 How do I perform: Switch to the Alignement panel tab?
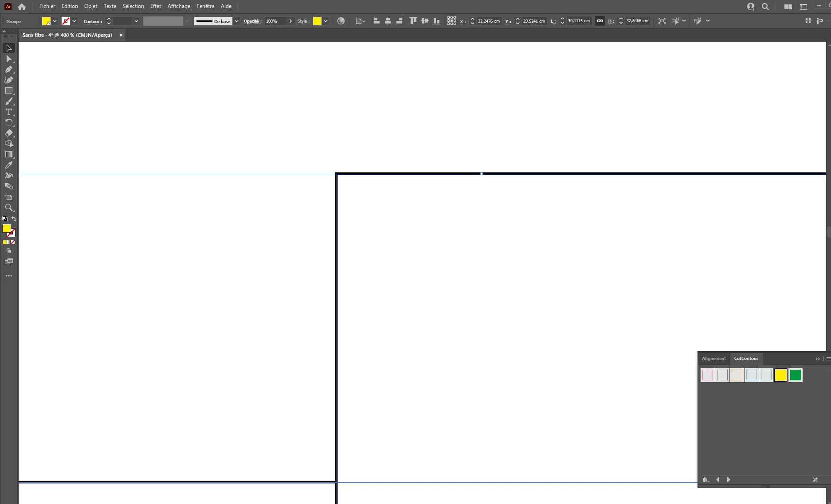pyautogui.click(x=713, y=359)
